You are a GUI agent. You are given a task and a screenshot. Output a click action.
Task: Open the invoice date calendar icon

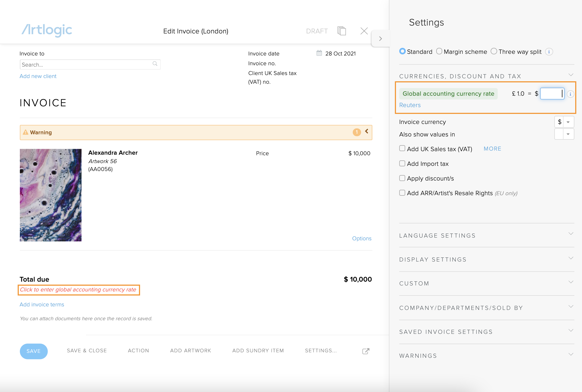(319, 53)
